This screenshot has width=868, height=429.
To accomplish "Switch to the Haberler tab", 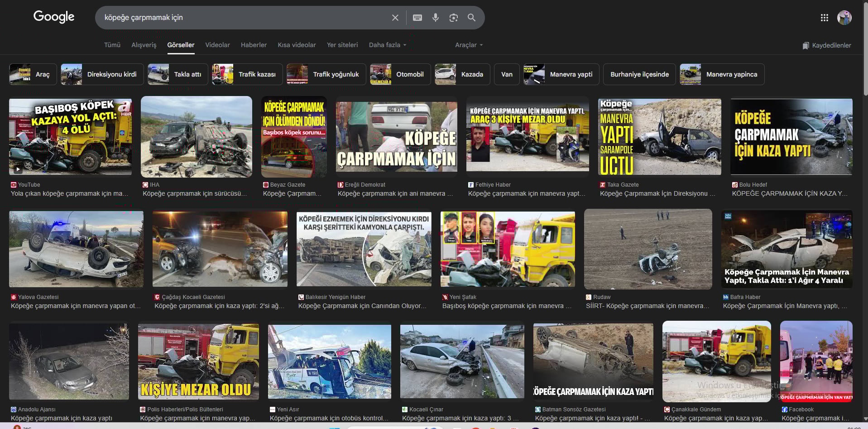I will (254, 45).
